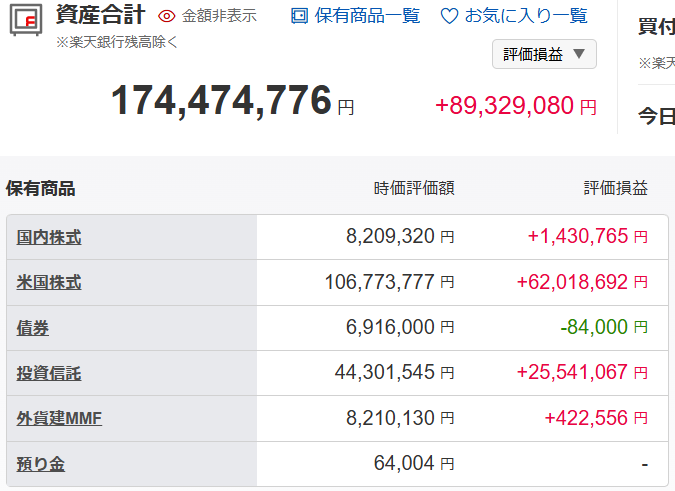
Task: Open the 米国株式 holdings link
Action: tap(49, 283)
